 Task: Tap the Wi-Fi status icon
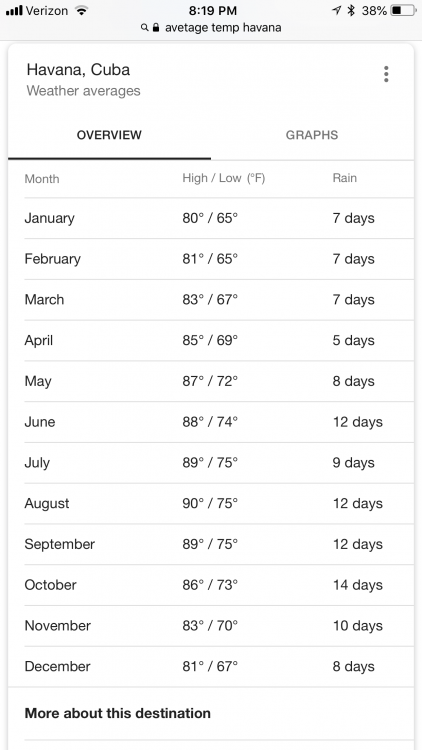(x=82, y=11)
